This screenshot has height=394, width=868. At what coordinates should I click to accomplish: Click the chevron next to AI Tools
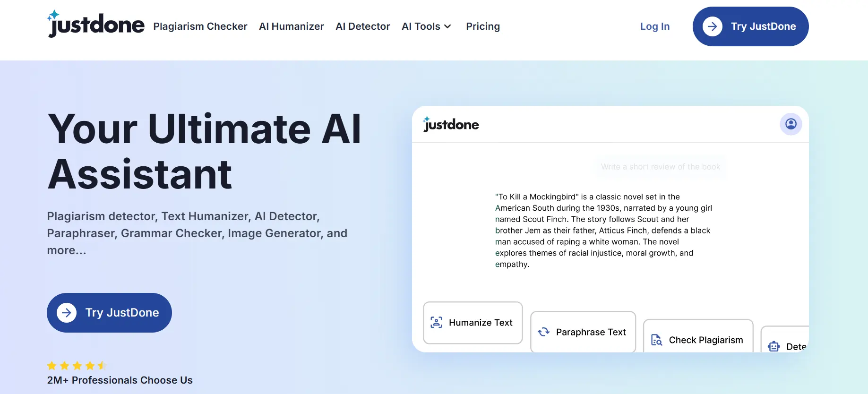[447, 26]
